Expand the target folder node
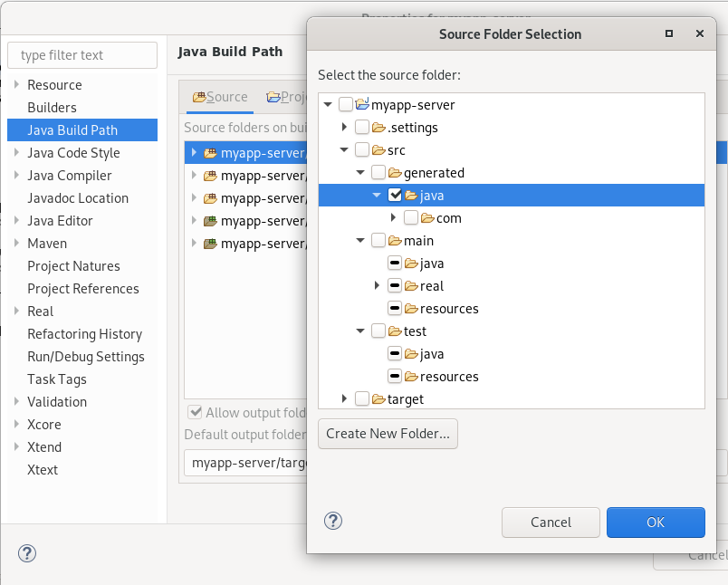This screenshot has height=585, width=728. coord(344,398)
